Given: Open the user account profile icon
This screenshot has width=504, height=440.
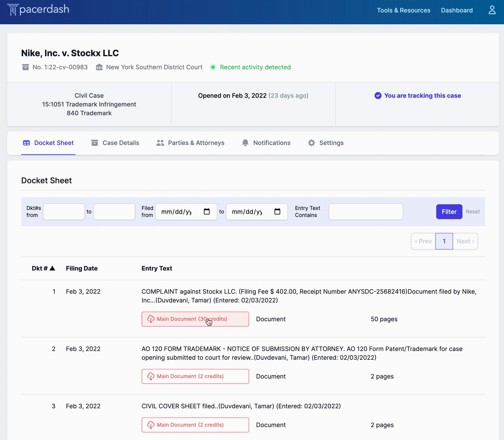Looking at the screenshot, I should [x=492, y=10].
